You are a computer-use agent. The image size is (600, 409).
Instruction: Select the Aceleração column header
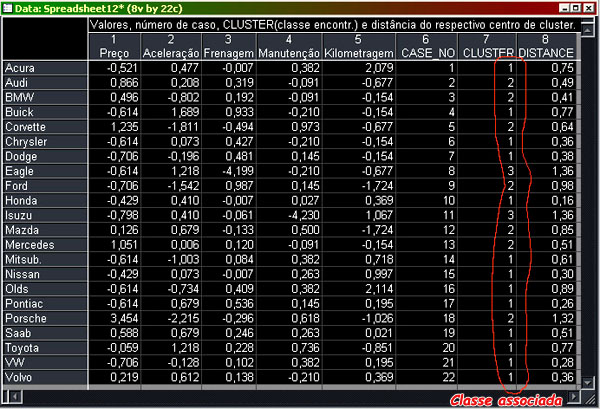pos(171,46)
